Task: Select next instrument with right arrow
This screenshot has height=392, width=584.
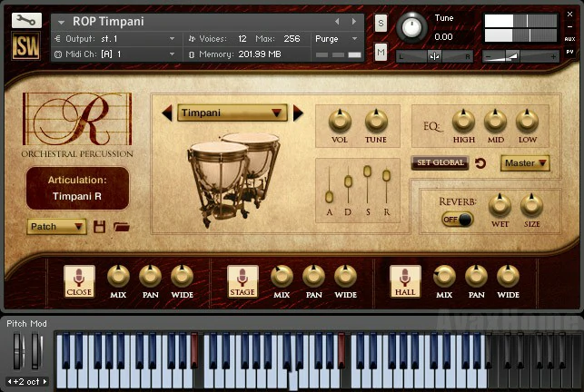Action: 298,113
